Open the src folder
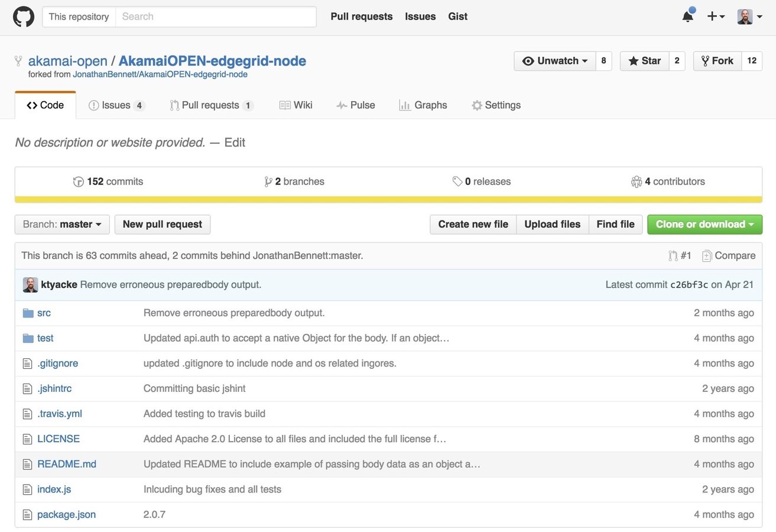 coord(44,313)
